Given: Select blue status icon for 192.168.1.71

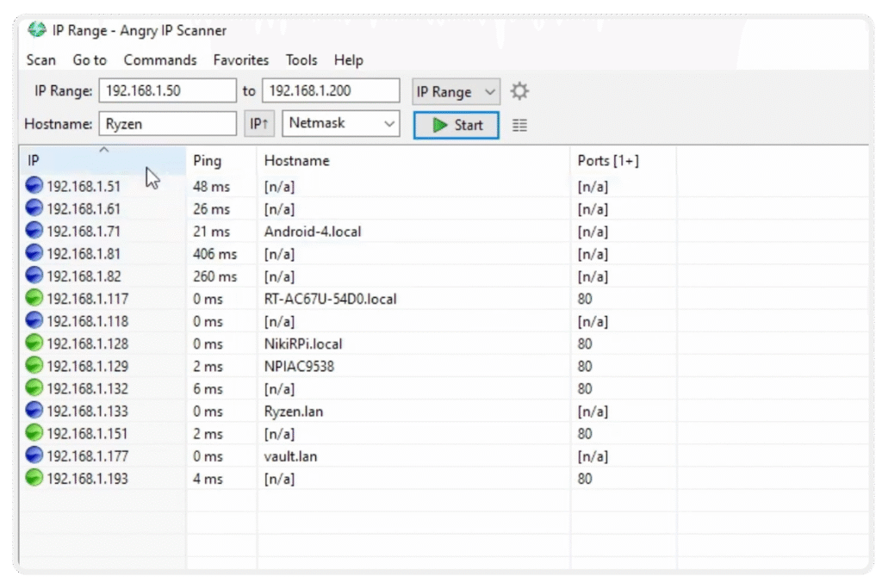Looking at the screenshot, I should pyautogui.click(x=34, y=231).
